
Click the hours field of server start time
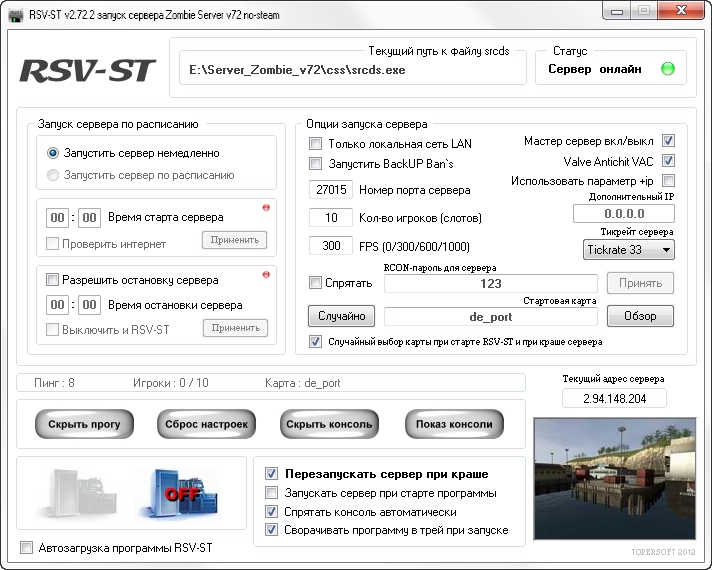click(x=57, y=218)
